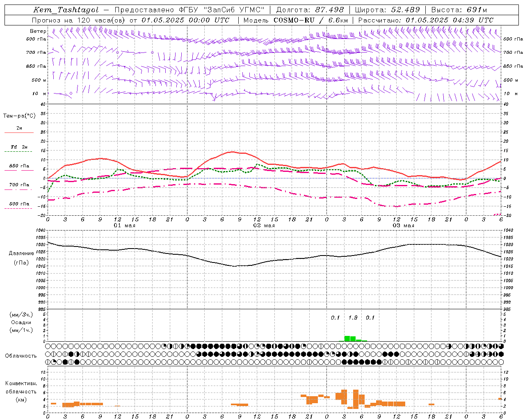Viewport: 525px width, 420px height.
Task: Select the 'Осадки' precipitation label
Action: [21, 322]
